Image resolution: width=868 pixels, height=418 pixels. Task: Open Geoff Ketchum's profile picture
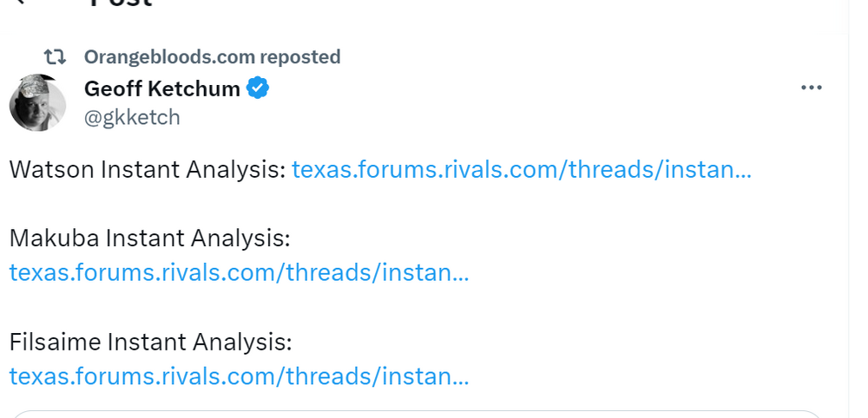point(37,102)
